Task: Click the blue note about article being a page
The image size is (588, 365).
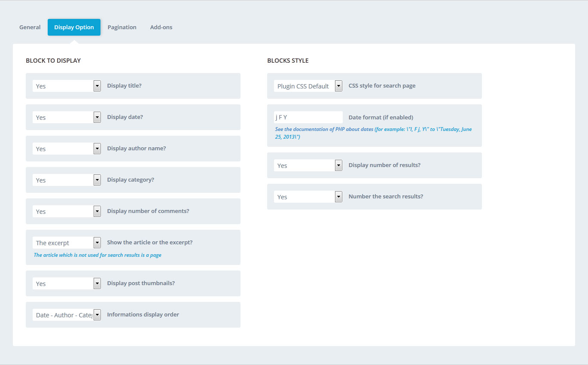Action: [97, 255]
